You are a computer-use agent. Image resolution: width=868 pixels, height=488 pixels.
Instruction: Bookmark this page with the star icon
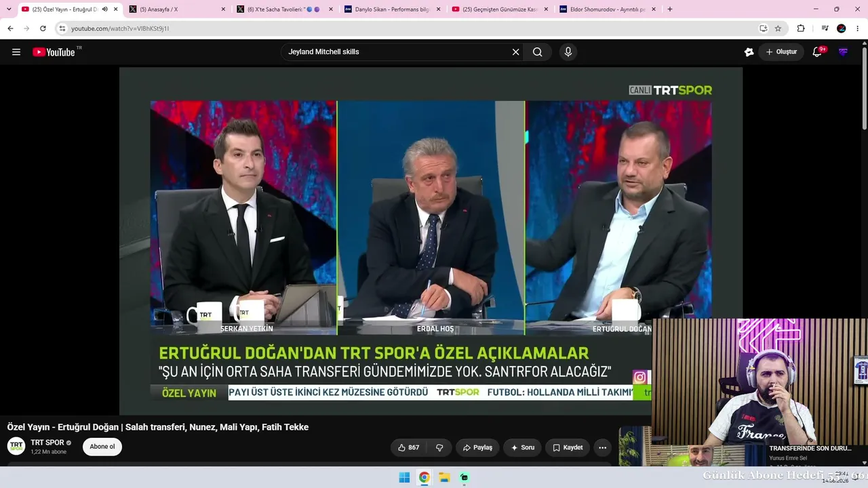pos(778,28)
